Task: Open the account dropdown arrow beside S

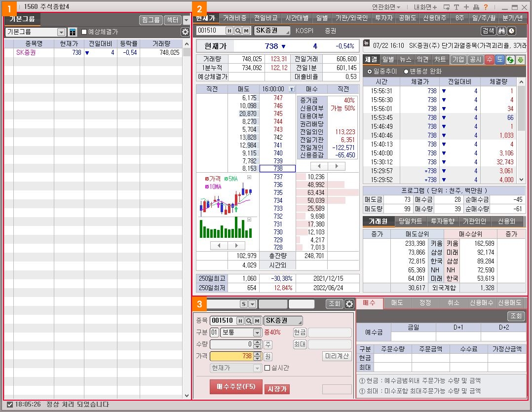Action: [x=252, y=304]
